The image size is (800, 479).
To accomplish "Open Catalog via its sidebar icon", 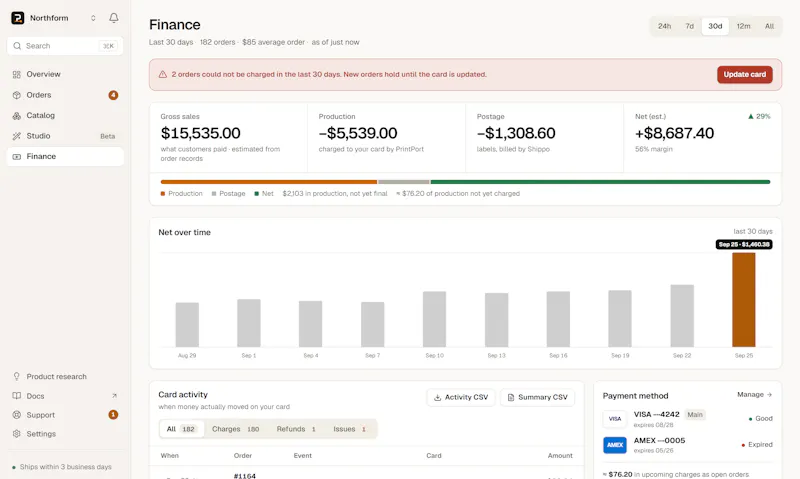I will tap(17, 116).
